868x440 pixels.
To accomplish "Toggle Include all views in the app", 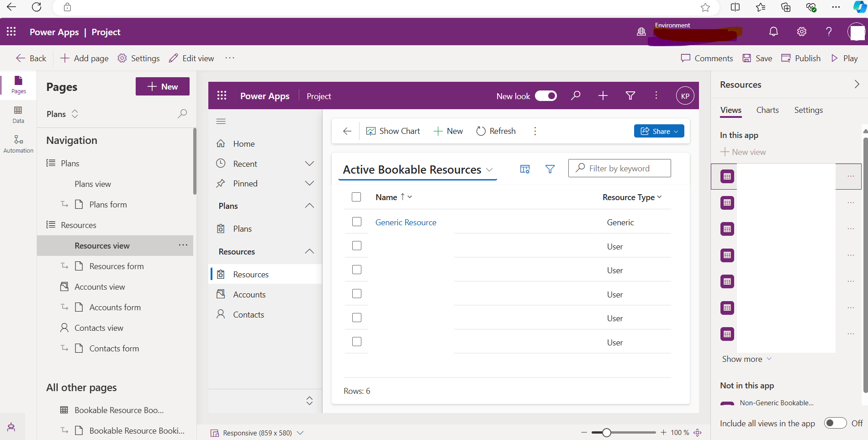I will (835, 423).
